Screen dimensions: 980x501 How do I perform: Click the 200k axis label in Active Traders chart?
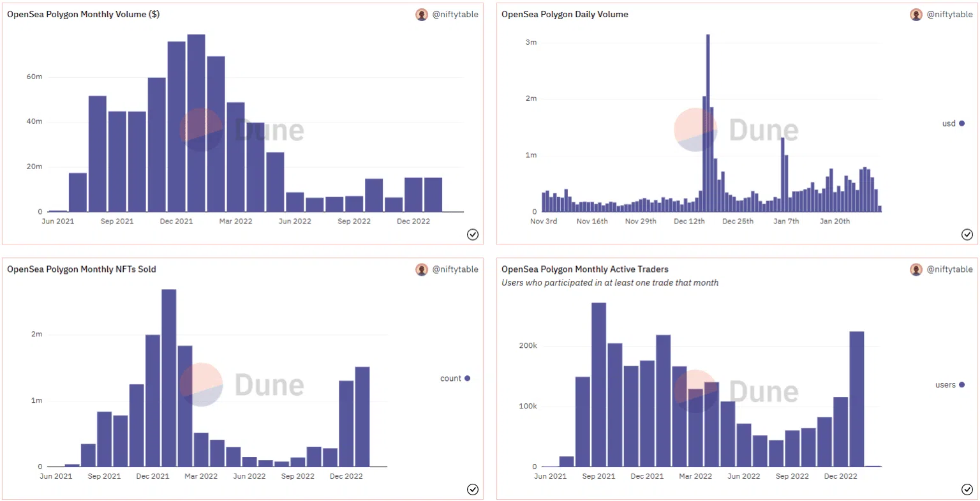coord(528,345)
